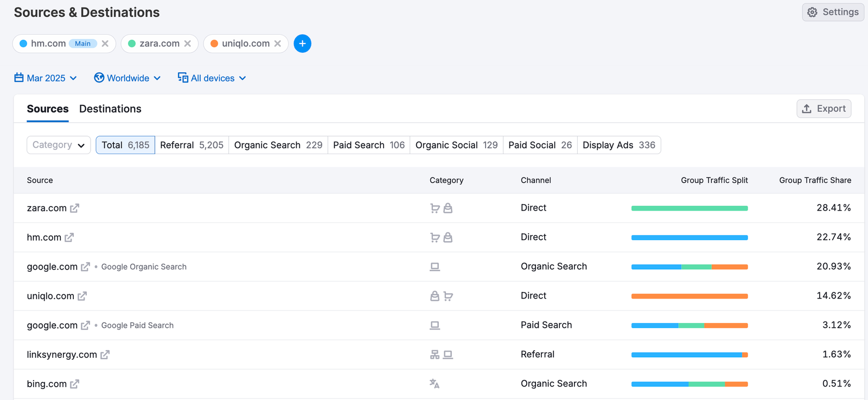Viewport: 868px width, 400px height.
Task: Switch to the Destinations tab
Action: coord(110,109)
